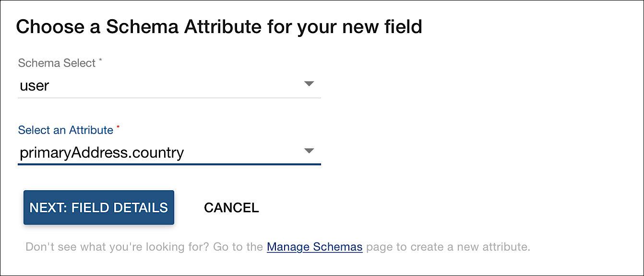
Task: Click the 'Select an Attribute' field label
Action: [65, 130]
